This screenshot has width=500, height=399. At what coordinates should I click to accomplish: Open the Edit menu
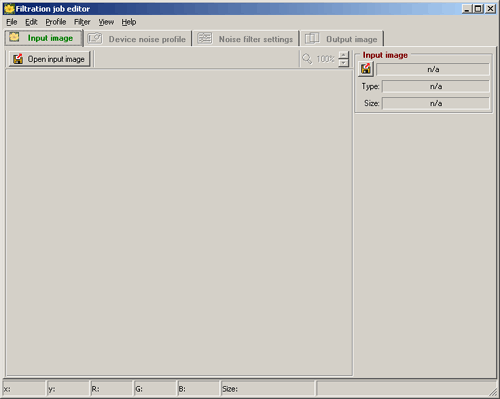pos(31,22)
